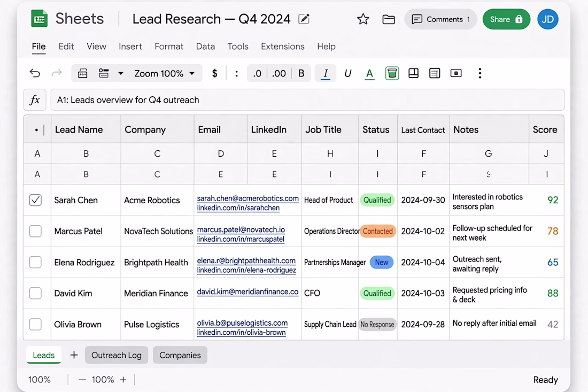588x392 pixels.
Task: Open the JD account avatar
Action: [548, 19]
